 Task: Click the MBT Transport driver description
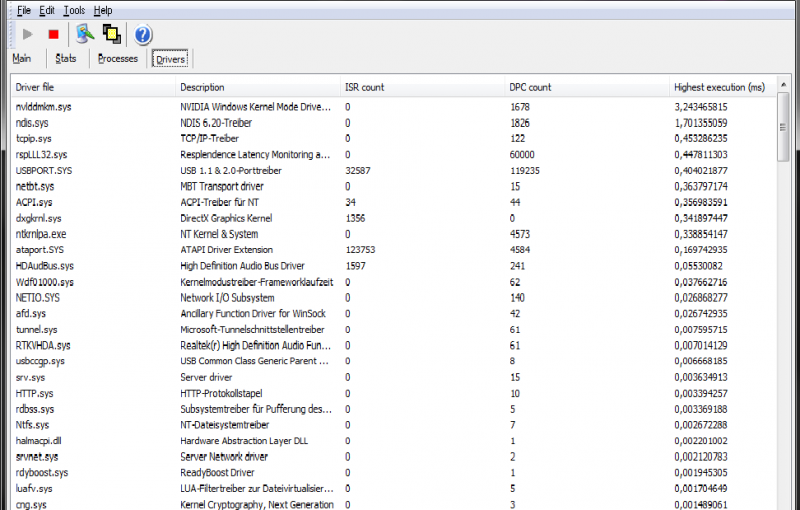point(222,186)
